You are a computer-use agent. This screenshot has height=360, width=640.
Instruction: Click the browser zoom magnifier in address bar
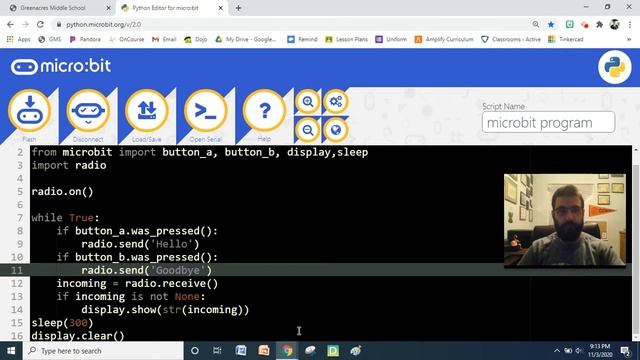coord(536,24)
